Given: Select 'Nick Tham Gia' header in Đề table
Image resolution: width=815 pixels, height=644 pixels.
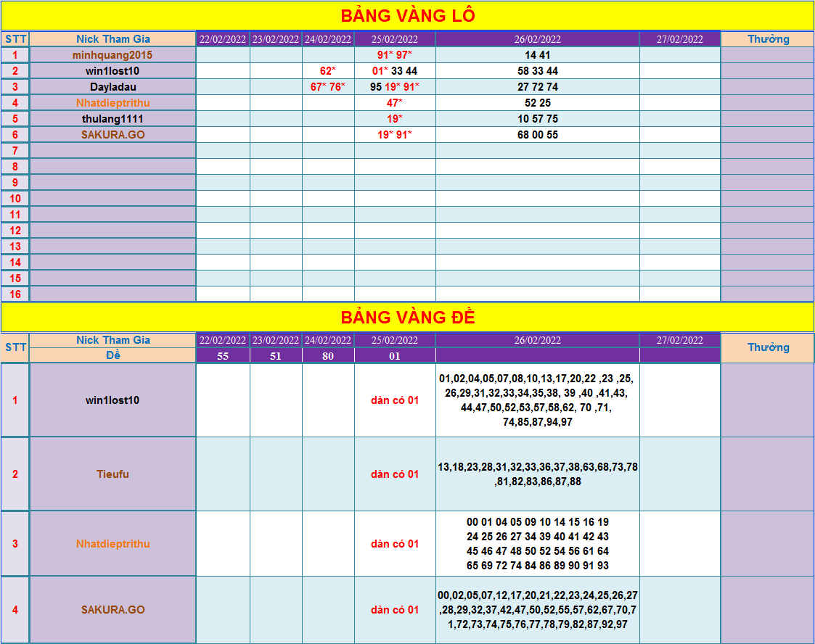Looking at the screenshot, I should pyautogui.click(x=112, y=340).
